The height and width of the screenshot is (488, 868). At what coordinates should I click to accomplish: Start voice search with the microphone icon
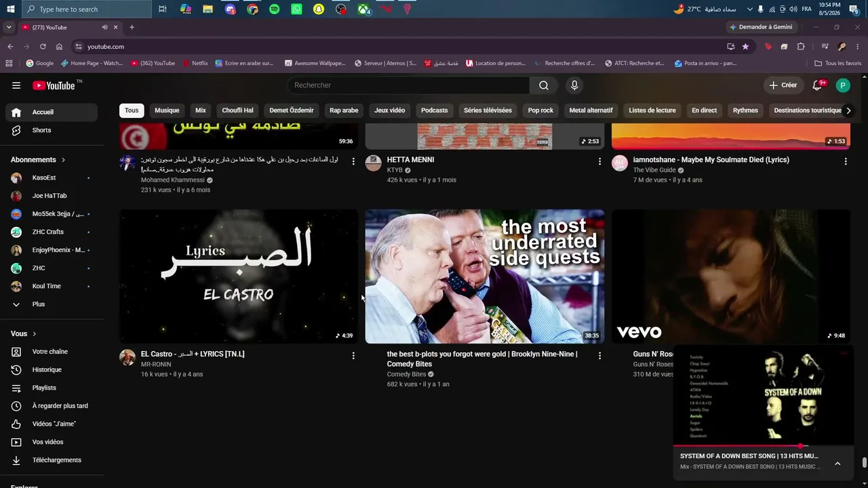coord(574,85)
